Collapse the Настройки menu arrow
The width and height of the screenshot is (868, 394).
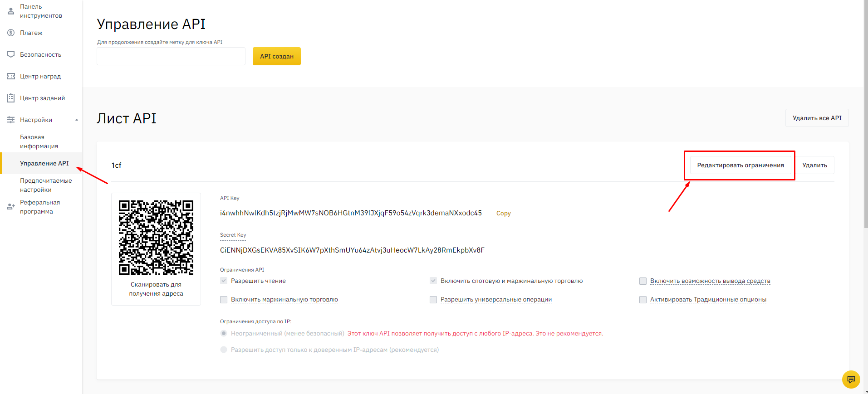tap(77, 120)
